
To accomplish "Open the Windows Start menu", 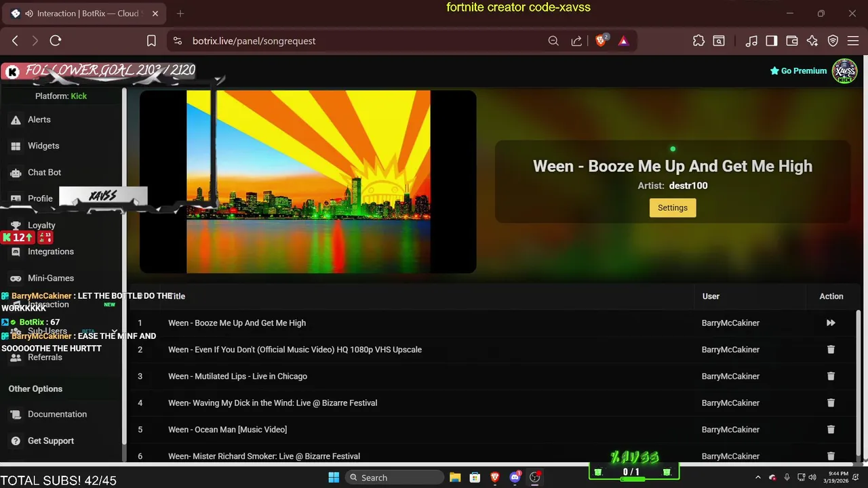I will (x=334, y=478).
